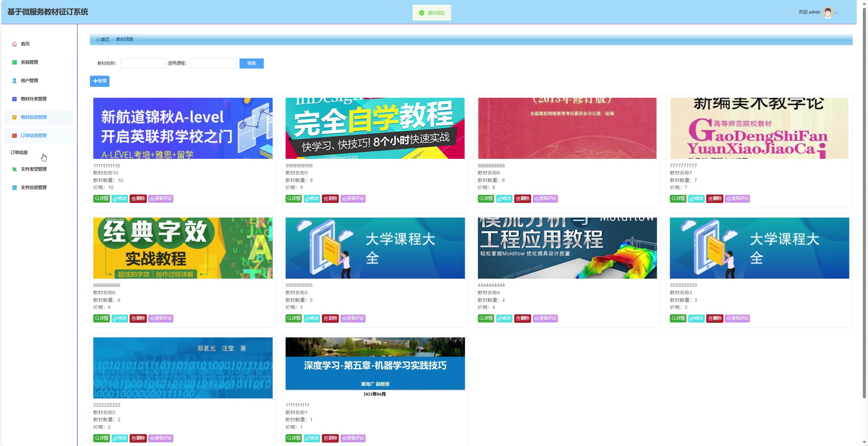Screen dimensions: 868x446
Task: Expand the admin user dropdown arrow
Action: coord(836,13)
